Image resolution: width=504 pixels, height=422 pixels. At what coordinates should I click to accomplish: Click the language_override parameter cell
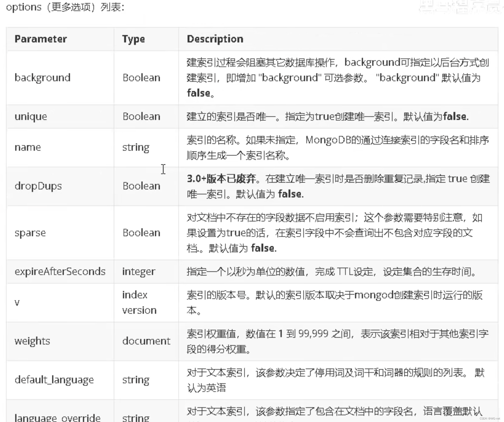click(58, 417)
